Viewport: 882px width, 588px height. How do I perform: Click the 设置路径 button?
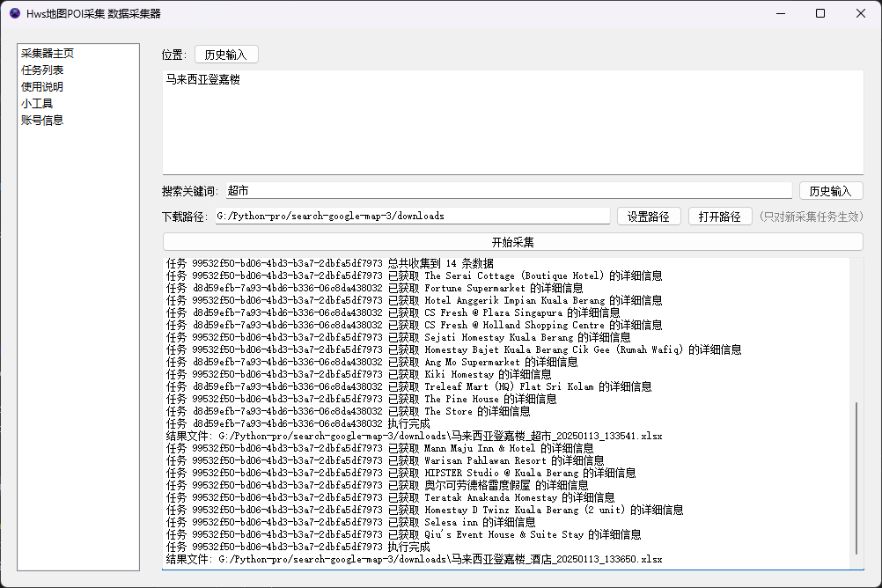coord(649,216)
